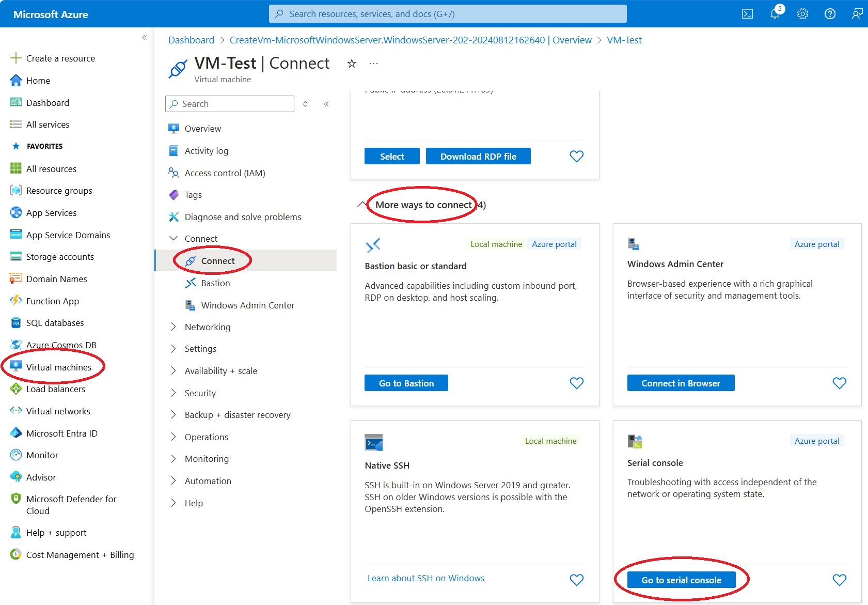
Task: Open Cloud Shell from the top bar
Action: 747,14
